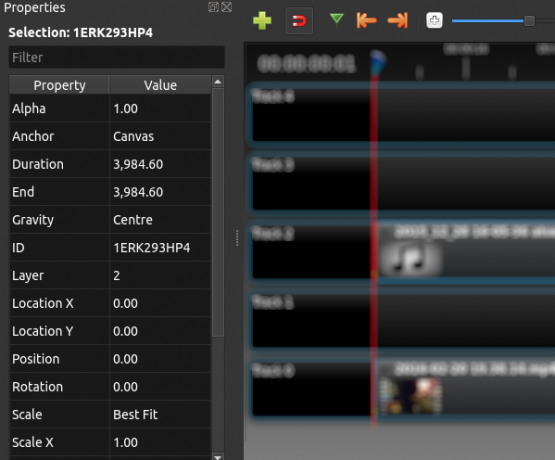Sort by the Value column header
The width and height of the screenshot is (555, 460).
[x=160, y=85]
